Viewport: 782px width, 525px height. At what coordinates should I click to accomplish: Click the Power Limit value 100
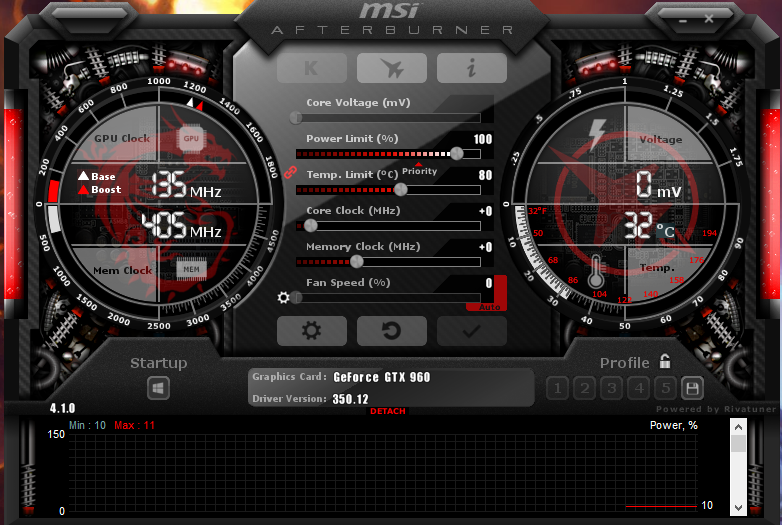coord(483,139)
